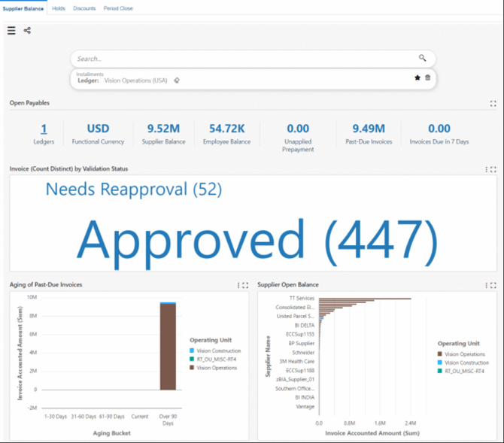Open the Period Close tab
The image size is (504, 443).
click(x=118, y=8)
